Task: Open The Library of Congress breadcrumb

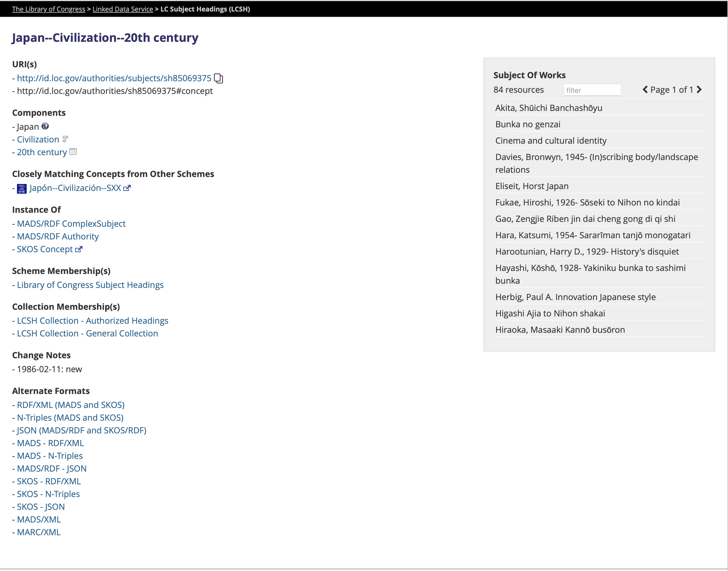Action: (x=48, y=9)
